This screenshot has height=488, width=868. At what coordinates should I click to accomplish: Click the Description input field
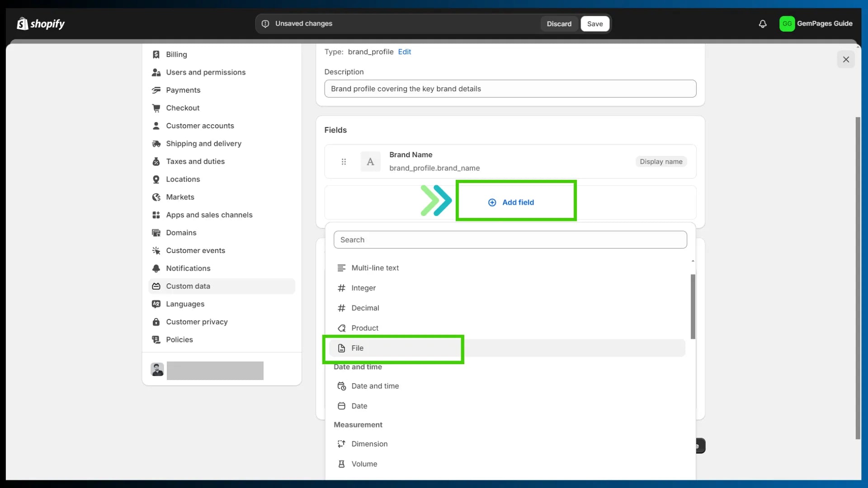510,88
